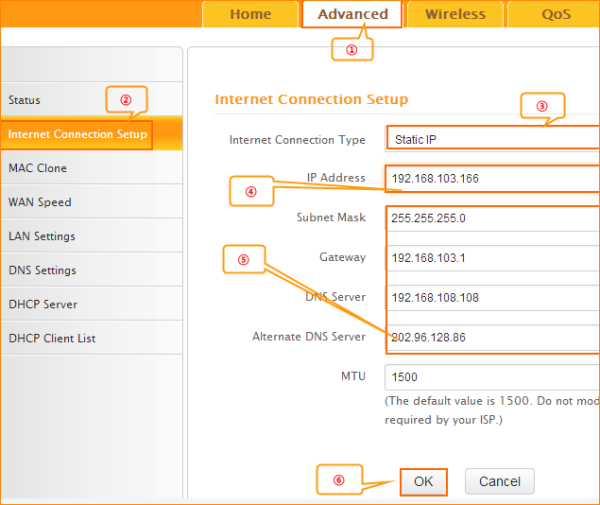Click into the Gateway field

point(492,258)
